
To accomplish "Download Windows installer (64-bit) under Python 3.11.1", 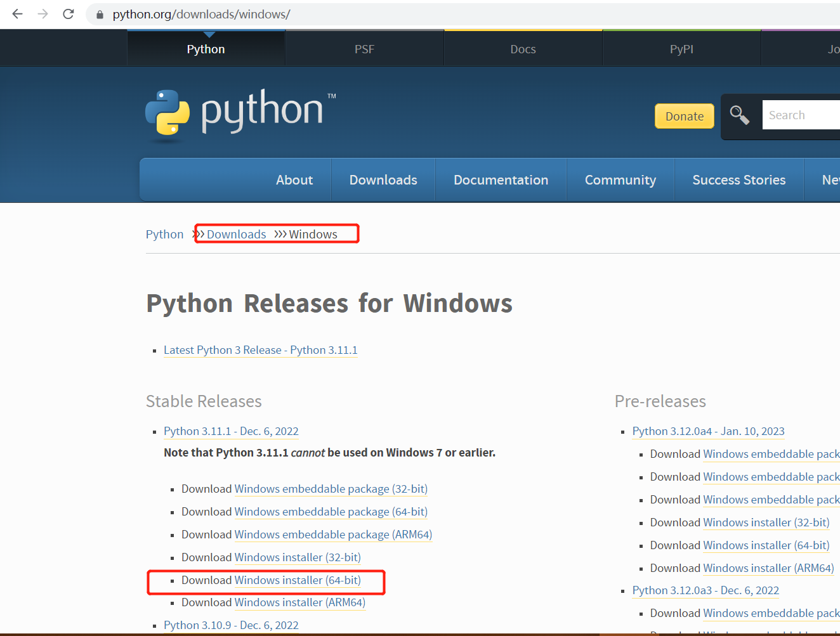I will point(298,580).
